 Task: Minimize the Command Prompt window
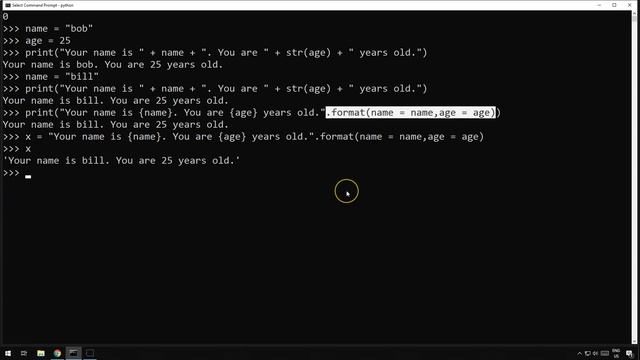599,5
